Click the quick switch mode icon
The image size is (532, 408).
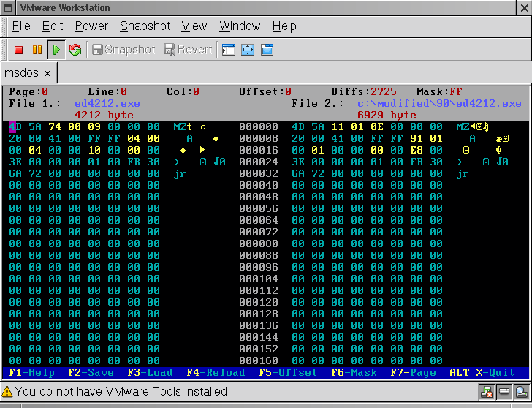(267, 50)
